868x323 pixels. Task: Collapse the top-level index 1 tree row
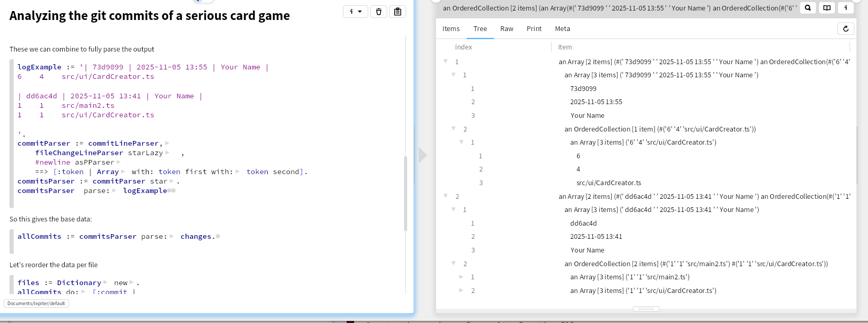[x=446, y=62]
